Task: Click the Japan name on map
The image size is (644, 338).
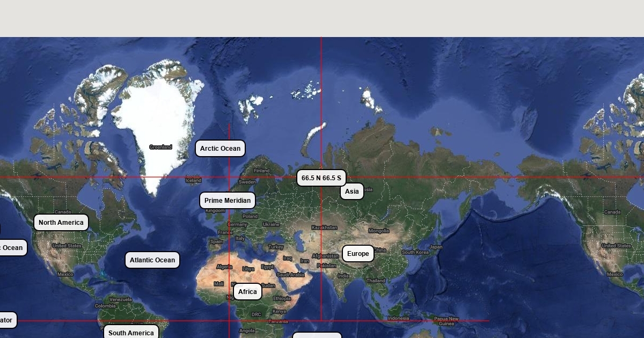Action: [x=436, y=247]
